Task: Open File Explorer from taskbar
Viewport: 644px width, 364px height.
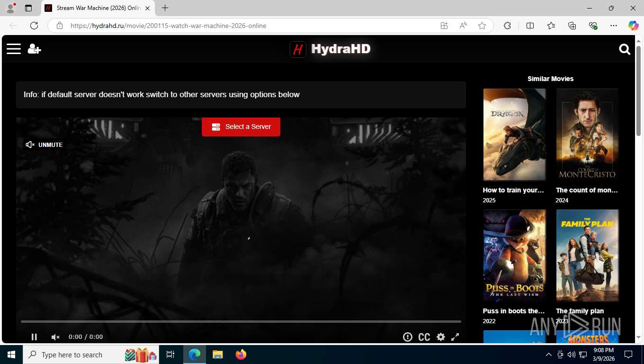Action: [x=217, y=355]
